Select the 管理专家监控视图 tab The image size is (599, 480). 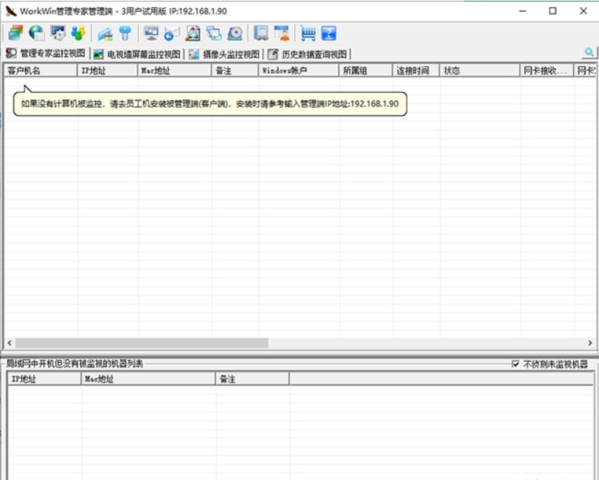(x=46, y=54)
